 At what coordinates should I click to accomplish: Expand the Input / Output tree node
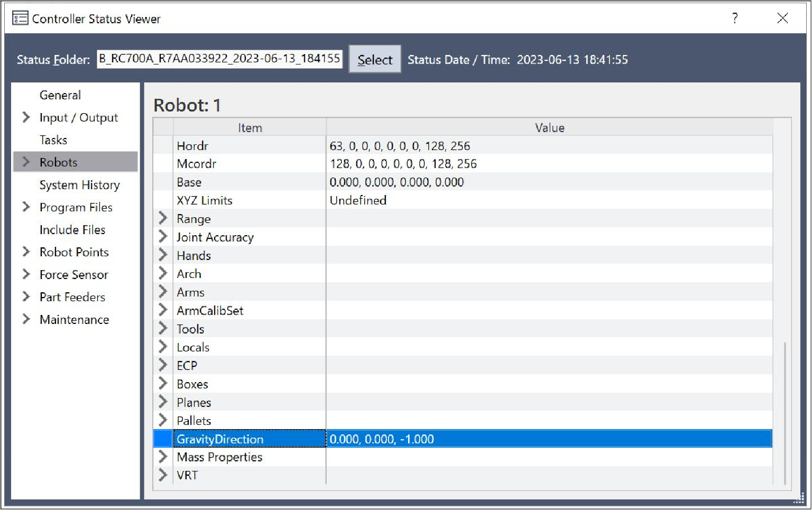pyautogui.click(x=26, y=117)
